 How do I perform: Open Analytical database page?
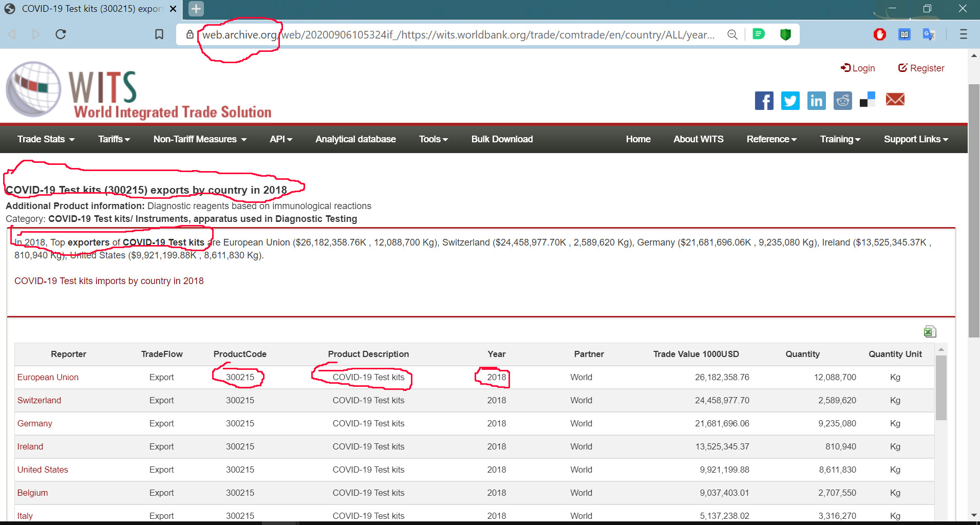click(355, 139)
